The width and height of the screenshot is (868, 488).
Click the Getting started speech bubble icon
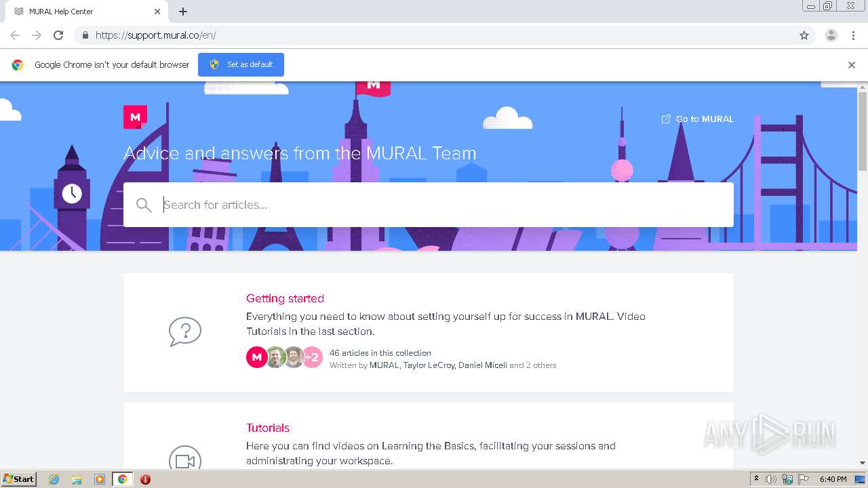(x=185, y=332)
